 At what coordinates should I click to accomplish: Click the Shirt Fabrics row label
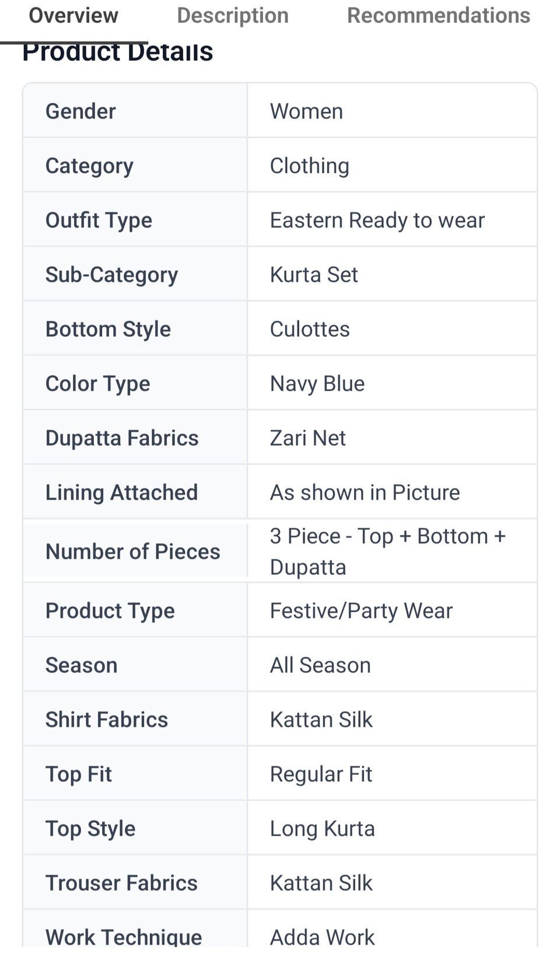point(107,720)
